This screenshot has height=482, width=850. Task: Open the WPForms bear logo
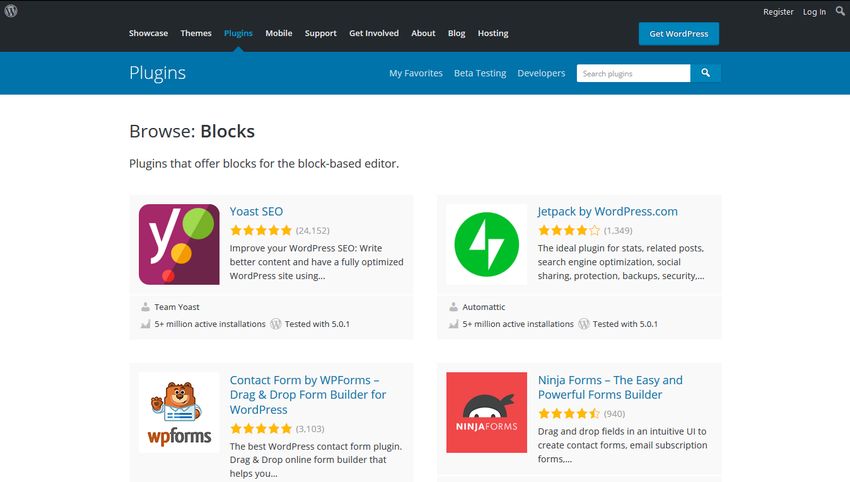pos(179,412)
